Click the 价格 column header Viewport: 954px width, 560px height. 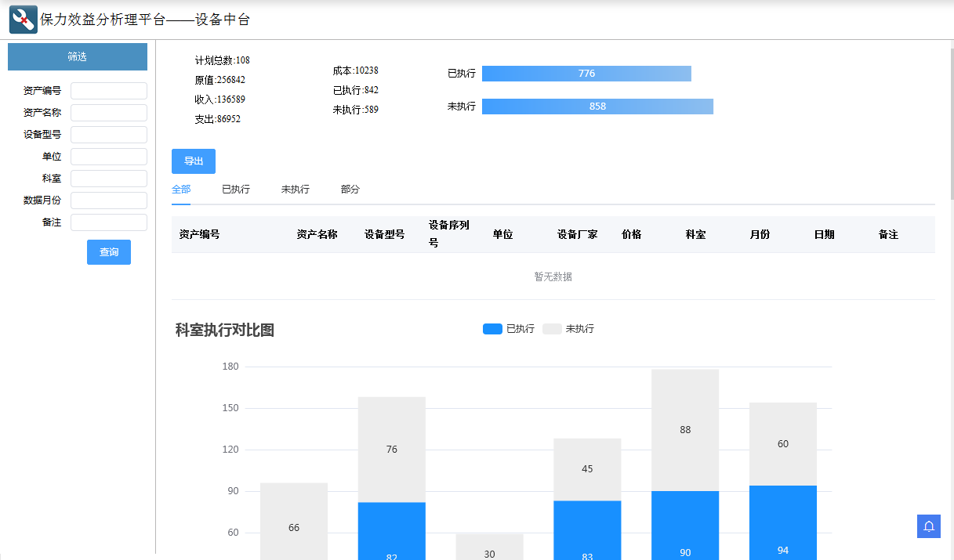click(632, 234)
